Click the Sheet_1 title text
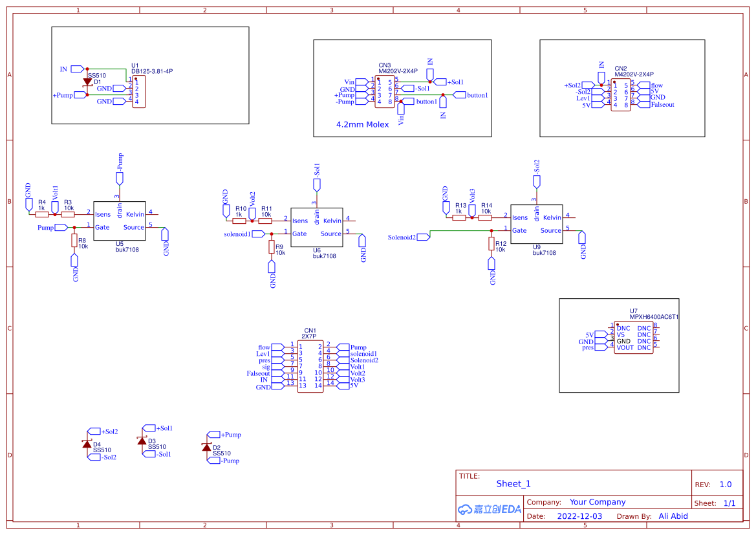The image size is (756, 535). [x=513, y=484]
